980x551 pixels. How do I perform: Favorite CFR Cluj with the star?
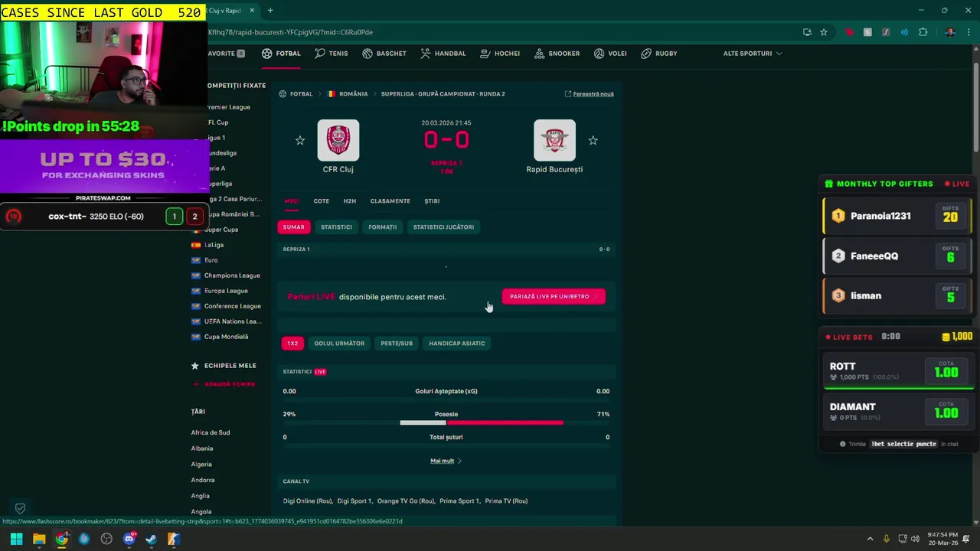coord(300,140)
